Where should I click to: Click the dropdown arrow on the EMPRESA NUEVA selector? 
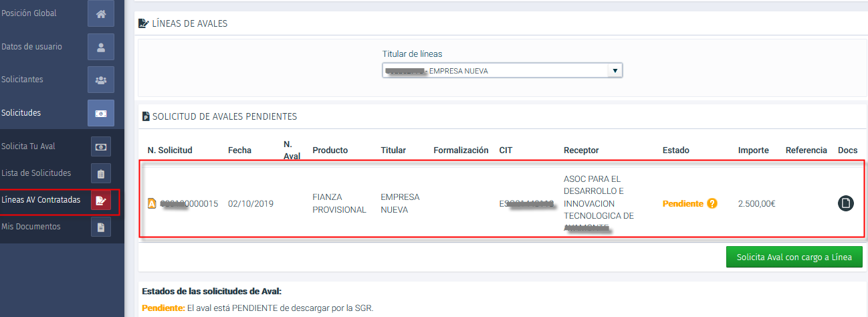point(614,71)
